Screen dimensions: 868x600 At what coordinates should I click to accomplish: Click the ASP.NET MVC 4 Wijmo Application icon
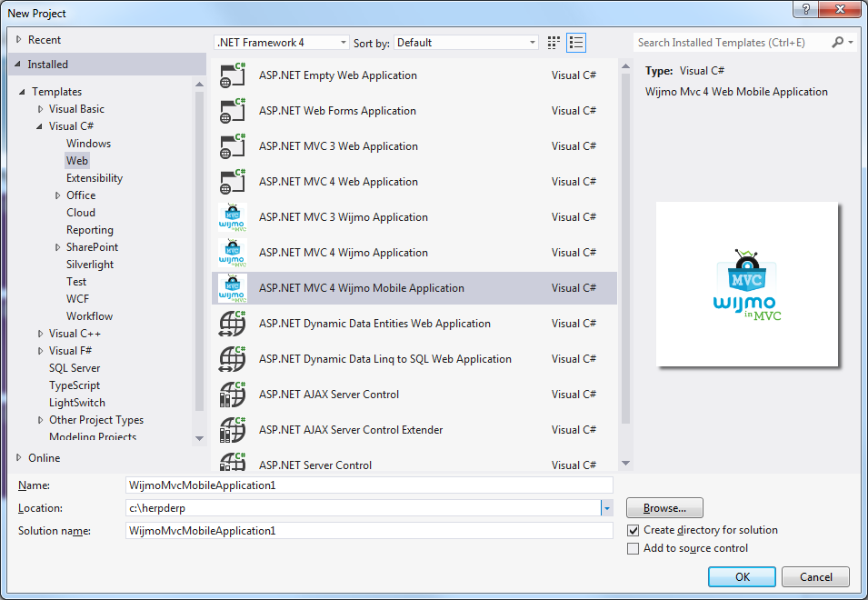(x=233, y=253)
